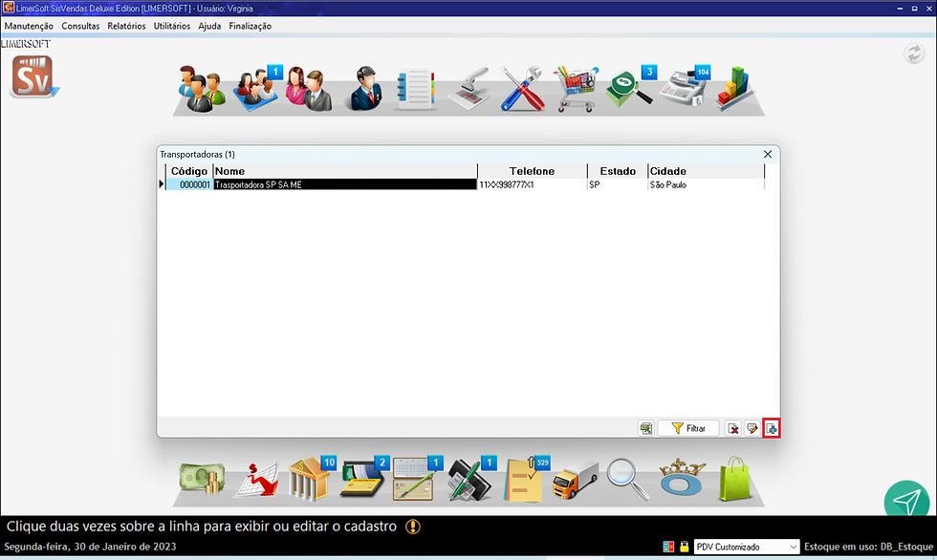This screenshot has width=937, height=560.
Task: Open the wallet checkbook icon with badge 2
Action: click(x=364, y=478)
